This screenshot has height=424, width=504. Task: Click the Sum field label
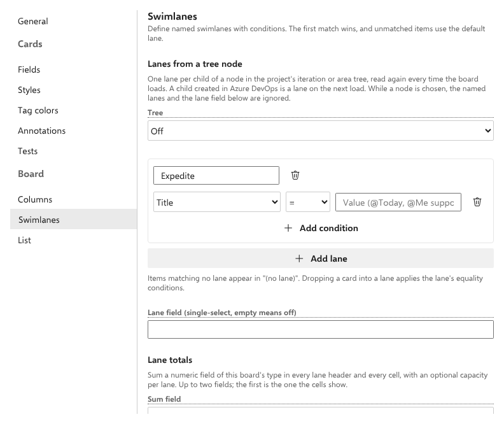pyautogui.click(x=164, y=399)
